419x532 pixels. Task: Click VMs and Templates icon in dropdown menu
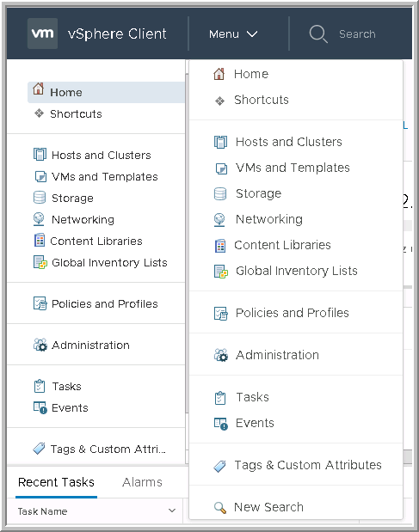point(221,168)
